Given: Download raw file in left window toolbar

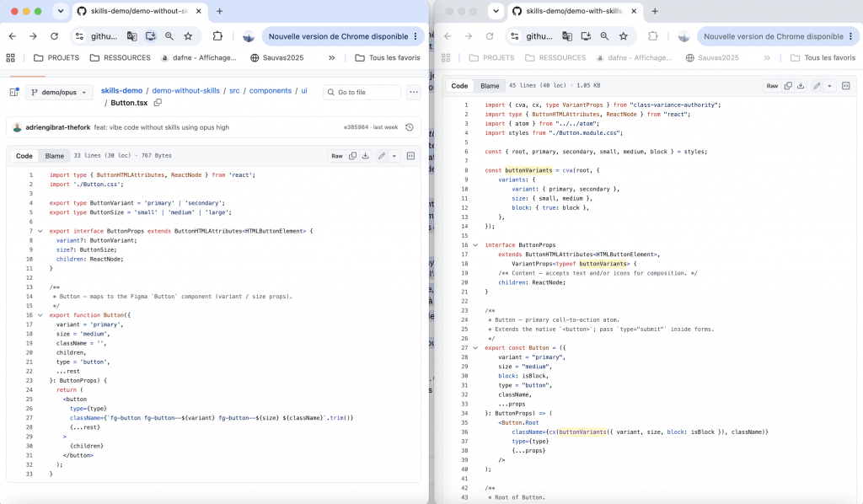Looking at the screenshot, I should point(366,156).
